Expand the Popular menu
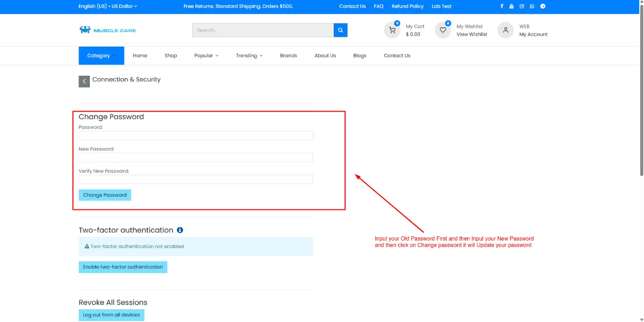The image size is (644, 322). point(206,56)
